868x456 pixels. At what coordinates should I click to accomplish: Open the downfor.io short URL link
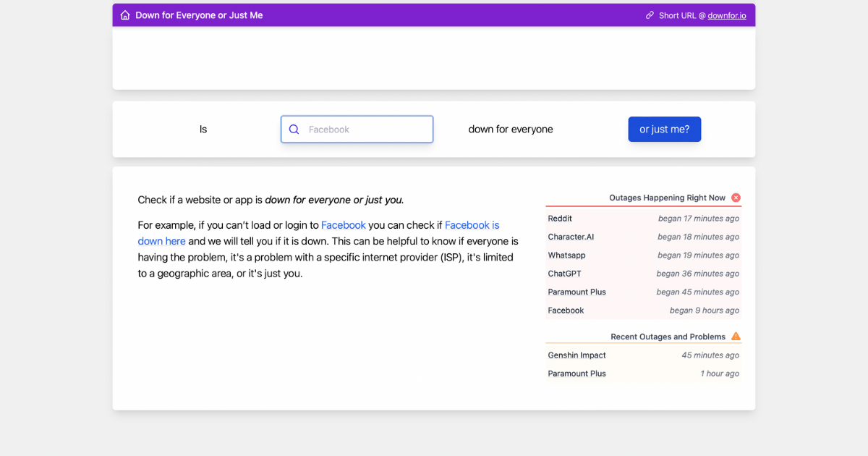[x=727, y=15]
